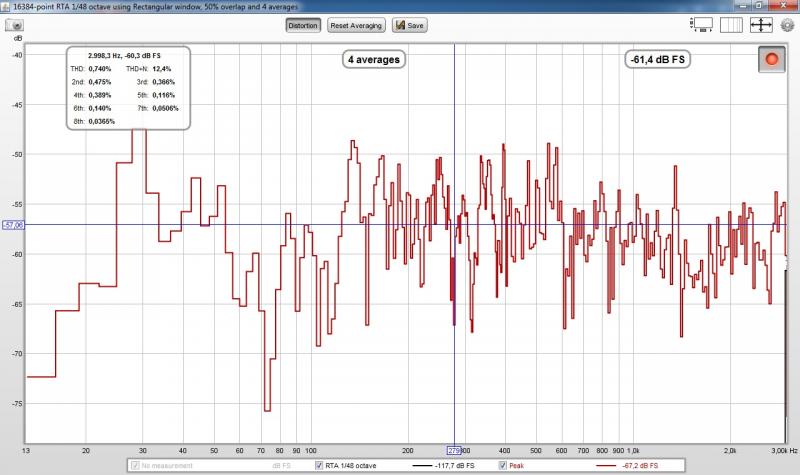Click the 2nd harmonic 0,475% value
Viewport: 800px width, 475px height.
(x=100, y=82)
